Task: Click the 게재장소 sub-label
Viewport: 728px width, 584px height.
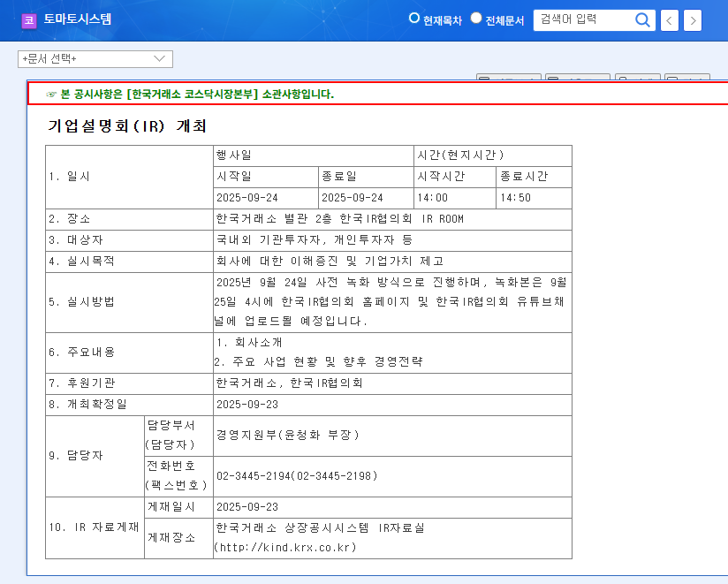Action: coord(171,537)
